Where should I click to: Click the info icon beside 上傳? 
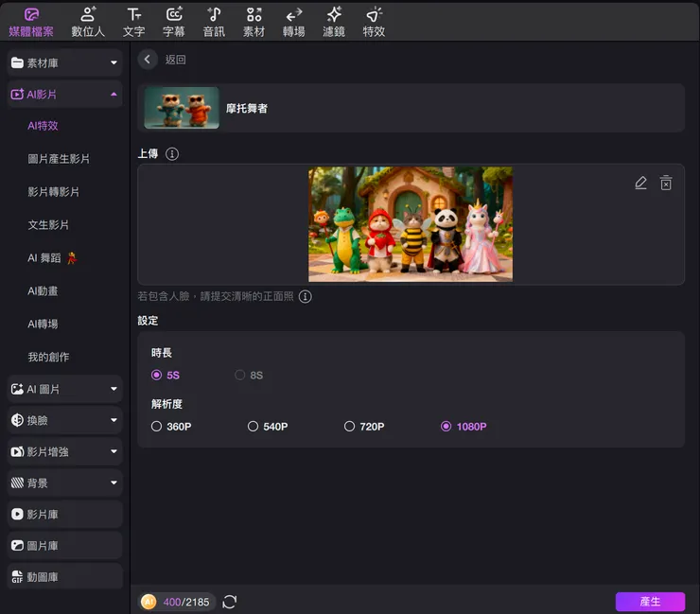[x=172, y=154]
